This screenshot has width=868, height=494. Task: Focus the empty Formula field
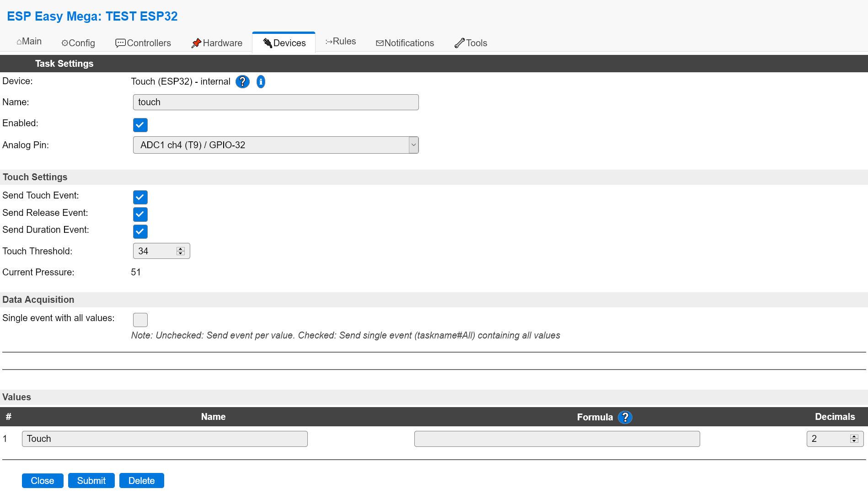557,439
